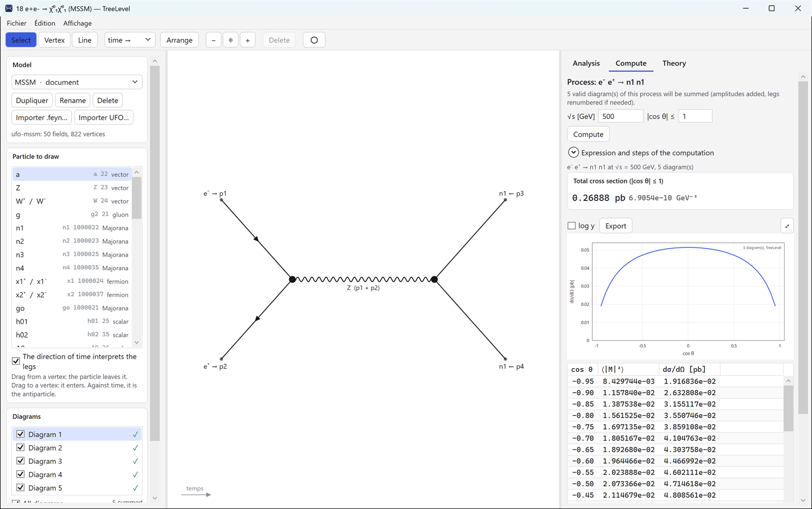Click Diagram 5 green checkmark

coord(136,488)
